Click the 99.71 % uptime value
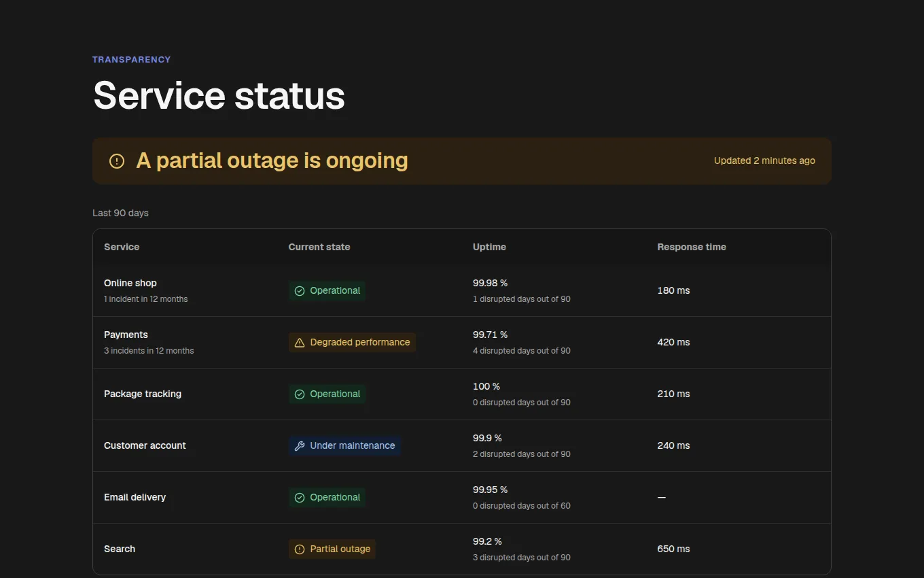The image size is (924, 578). pos(491,335)
